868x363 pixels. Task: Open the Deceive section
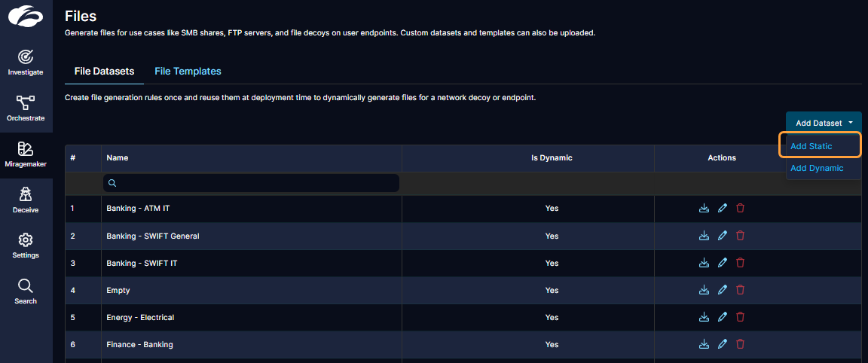click(26, 195)
